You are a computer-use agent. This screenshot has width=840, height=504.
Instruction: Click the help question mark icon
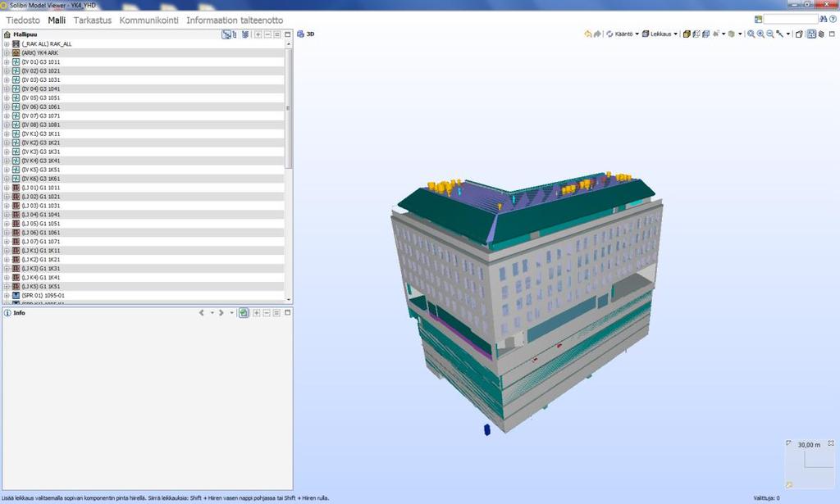pos(833,20)
